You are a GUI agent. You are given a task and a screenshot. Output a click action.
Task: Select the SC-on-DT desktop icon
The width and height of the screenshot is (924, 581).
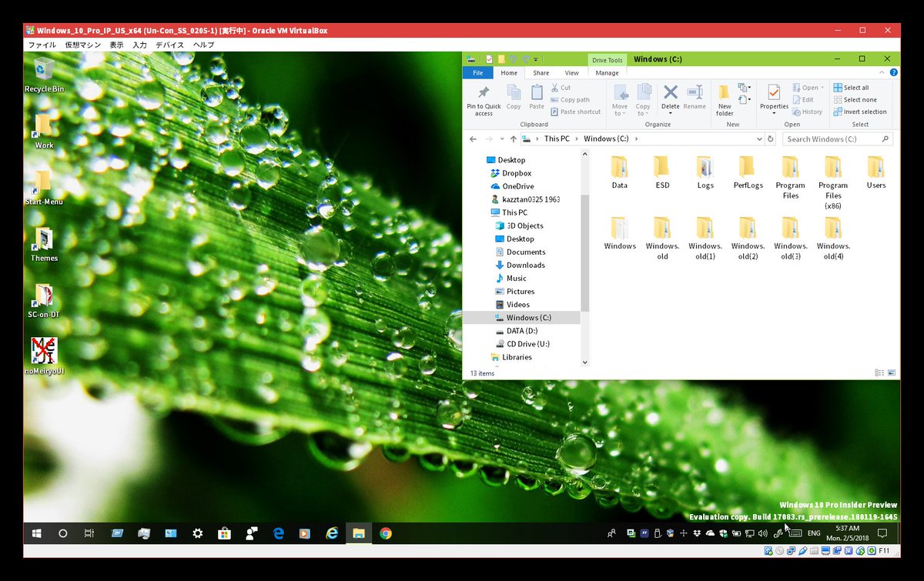point(44,301)
